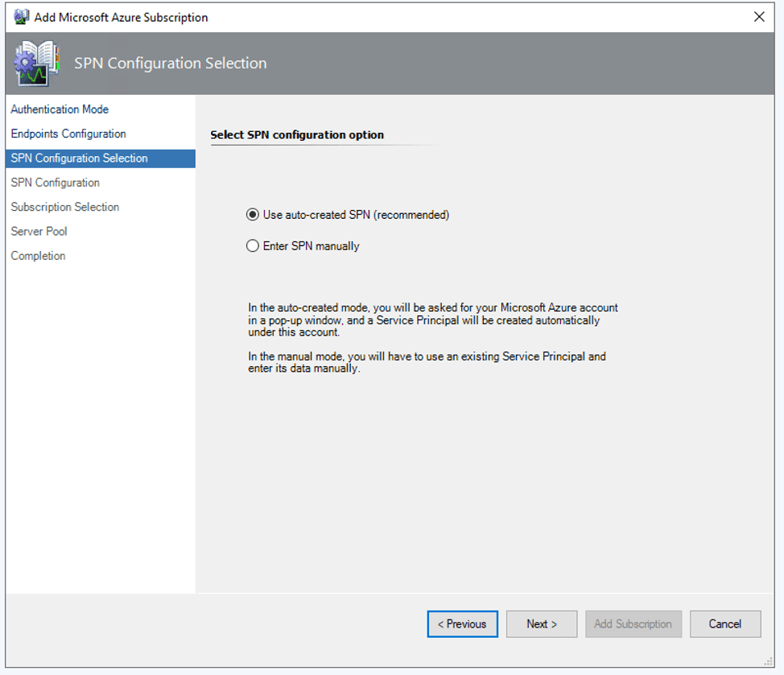Viewport: 784px width, 675px height.
Task: Click the Add Subscription button
Action: pos(633,624)
